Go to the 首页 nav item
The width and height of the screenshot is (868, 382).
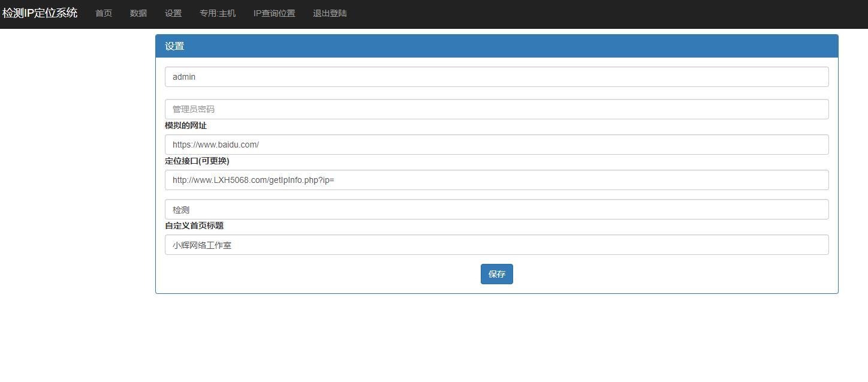pos(104,13)
